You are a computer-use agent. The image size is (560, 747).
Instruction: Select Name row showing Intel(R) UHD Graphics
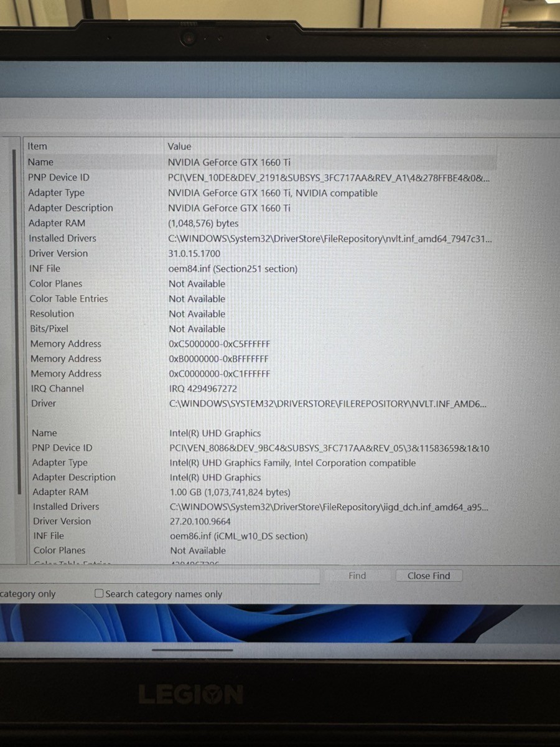(261, 433)
